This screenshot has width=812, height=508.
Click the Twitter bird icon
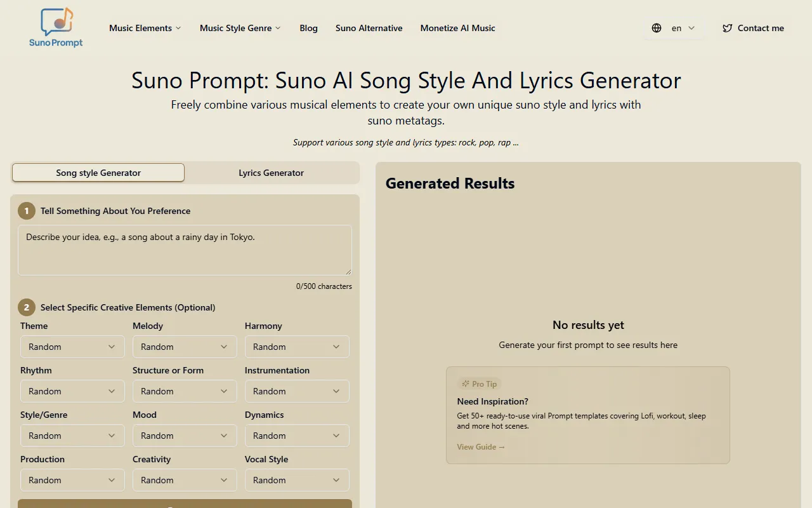[728, 28]
